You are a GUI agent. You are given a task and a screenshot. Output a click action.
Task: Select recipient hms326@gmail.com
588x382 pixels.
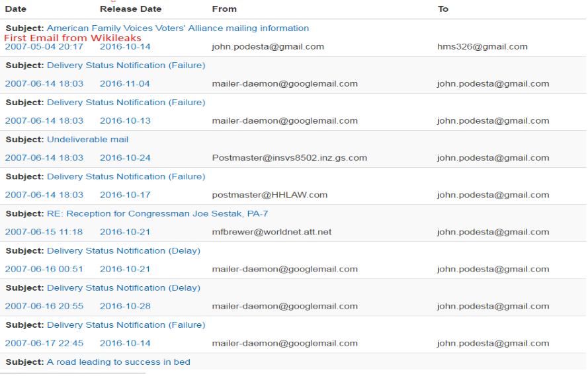[x=482, y=47]
